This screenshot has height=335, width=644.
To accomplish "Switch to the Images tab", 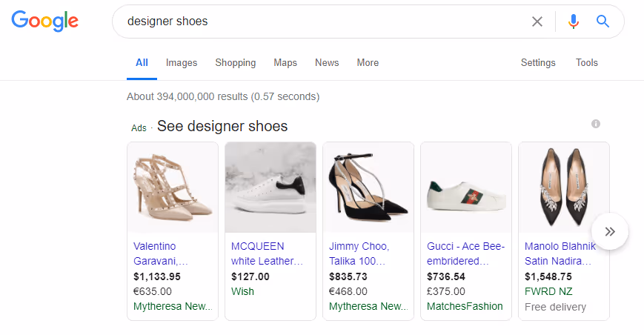I will point(182,63).
